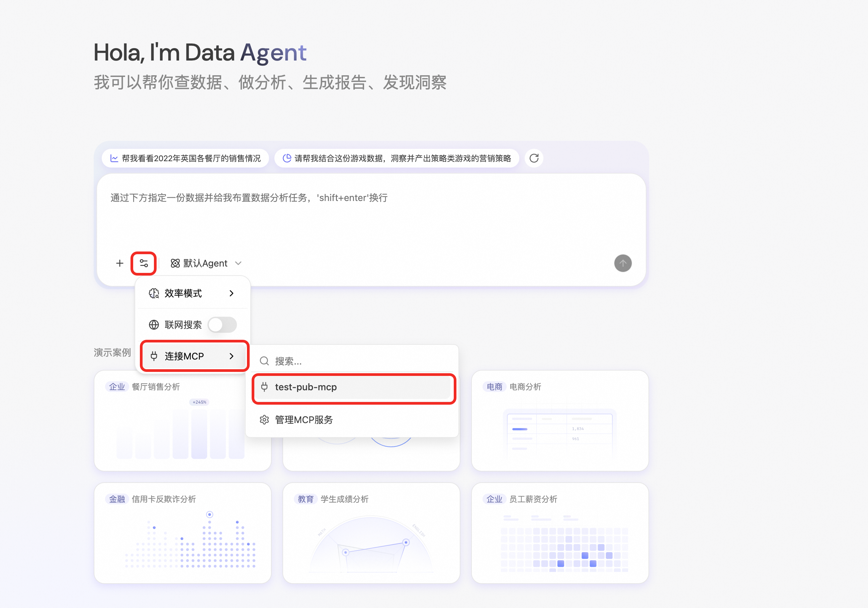Screen dimensions: 868x608
Task: Click the 游戏数据营销策略 suggestion chip
Action: point(397,158)
